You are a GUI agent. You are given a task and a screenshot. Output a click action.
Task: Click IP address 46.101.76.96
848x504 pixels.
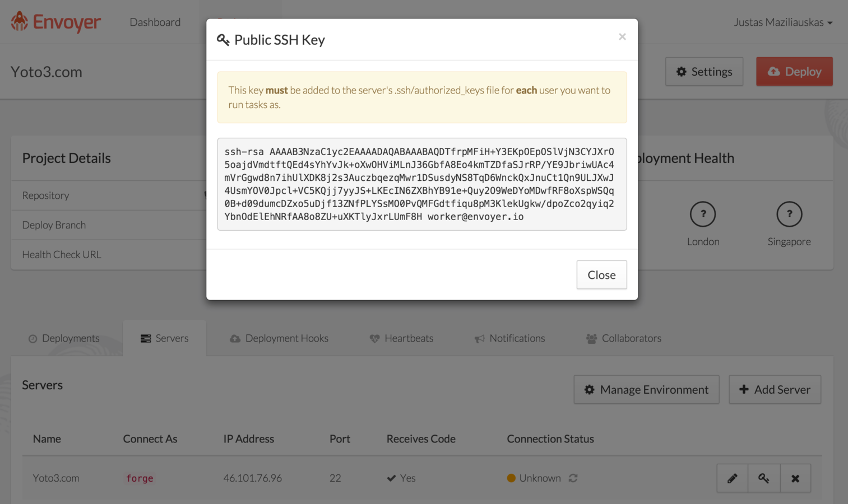click(x=252, y=478)
